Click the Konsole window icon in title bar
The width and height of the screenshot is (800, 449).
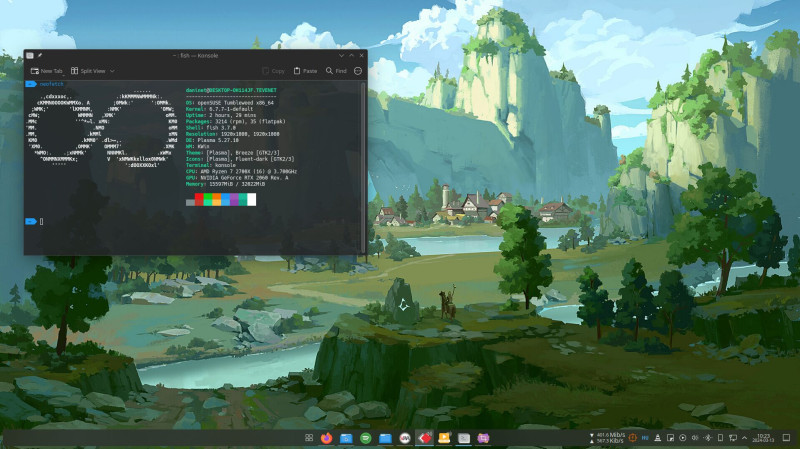30,55
